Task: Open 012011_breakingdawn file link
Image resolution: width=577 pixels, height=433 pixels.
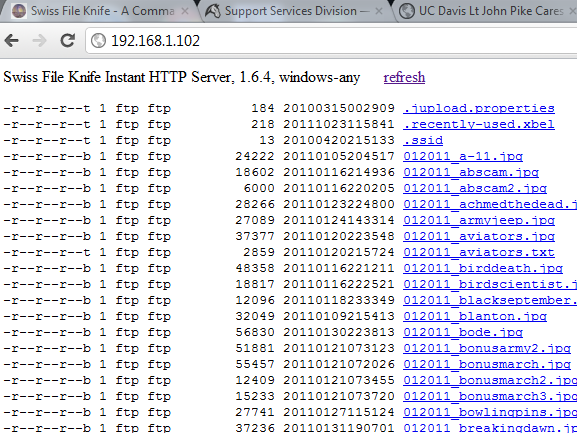Action: click(x=490, y=428)
